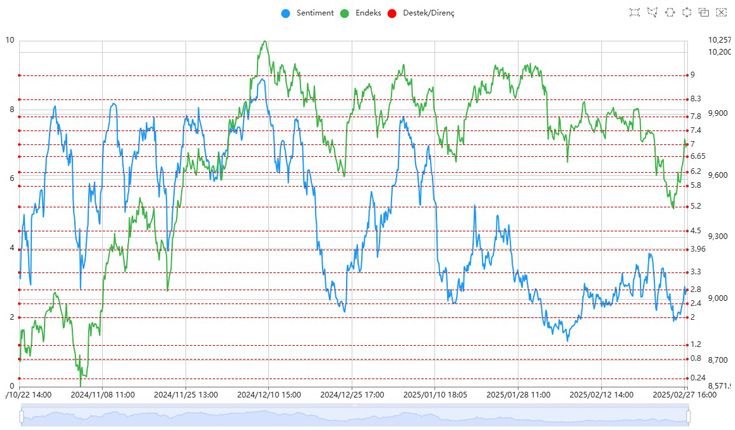Viewport: 735px width, 430px height.
Task: Activate the horizontal range brush tool
Action: [x=670, y=12]
